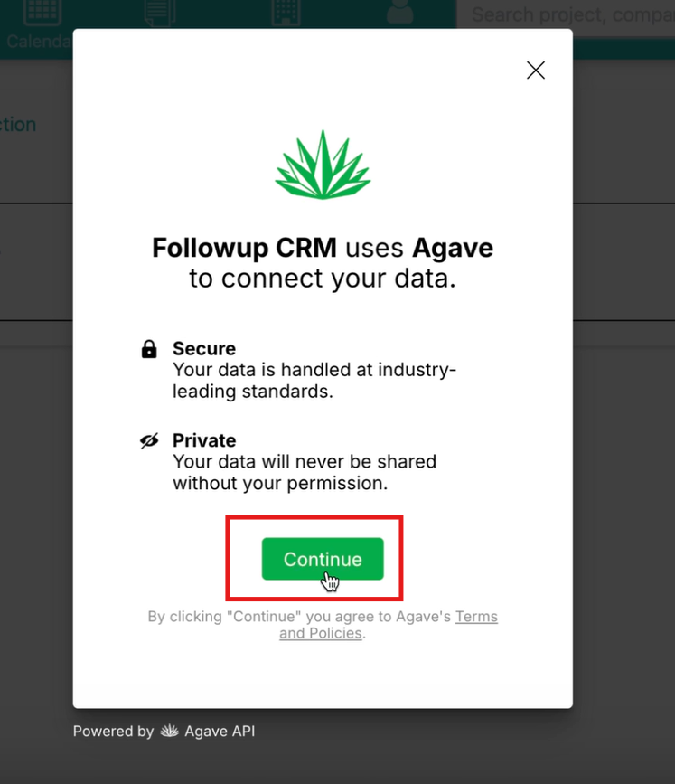This screenshot has width=675, height=784.
Task: Click the Powered by text below dialog
Action: (x=113, y=731)
